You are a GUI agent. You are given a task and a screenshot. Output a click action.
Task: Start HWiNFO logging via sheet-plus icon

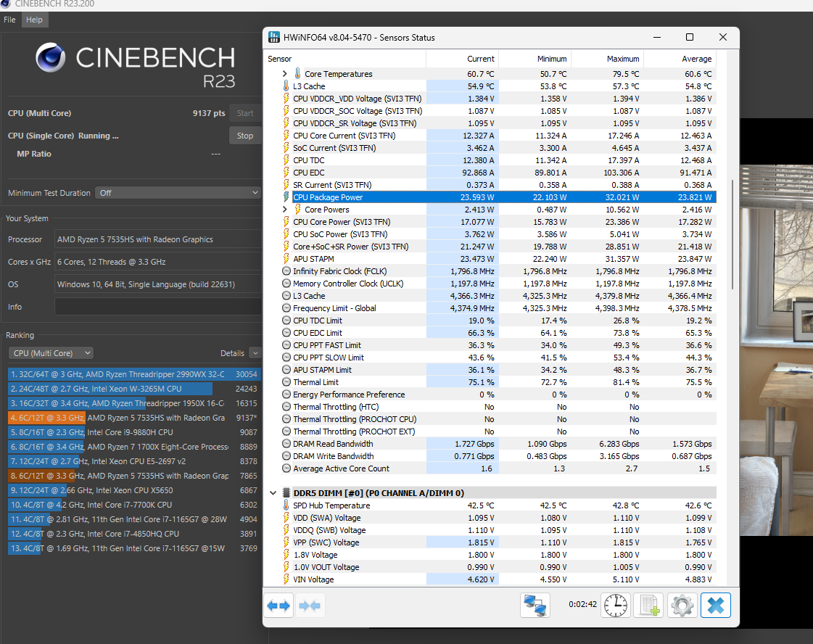[649, 605]
